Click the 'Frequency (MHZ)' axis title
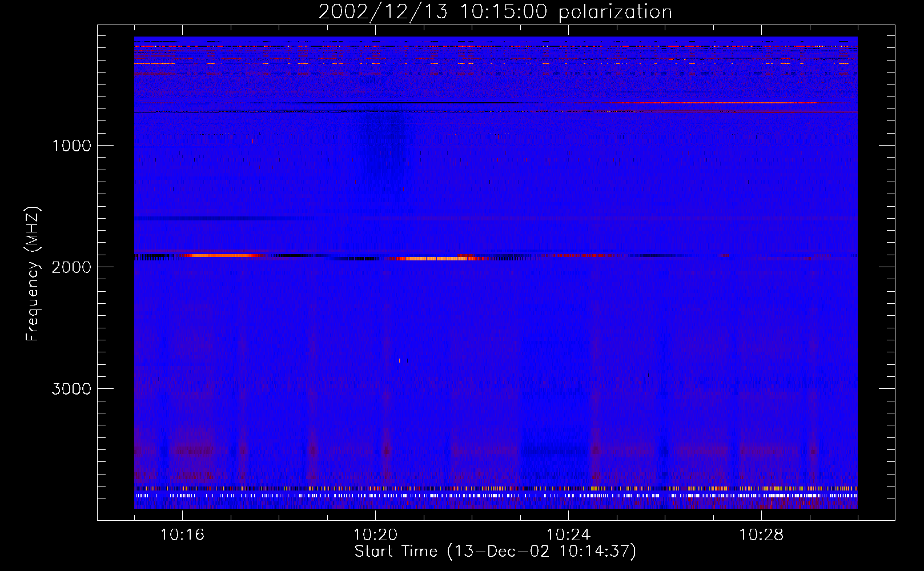Image resolution: width=924 pixels, height=571 pixels. 33,275
